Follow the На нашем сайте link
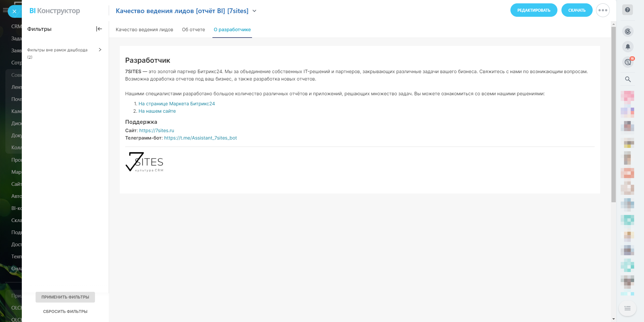Screen dimensions: 644x322 pyautogui.click(x=157, y=111)
